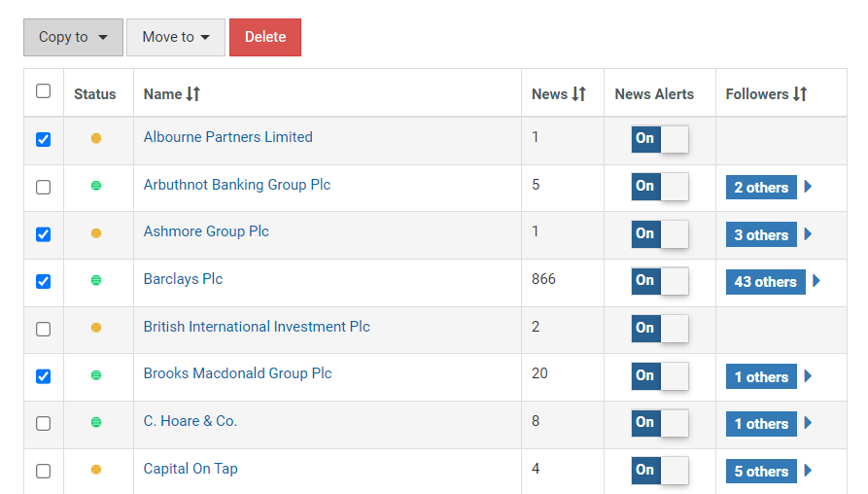This screenshot has width=868, height=494.
Task: Open C. Hoare & Co. link
Action: (190, 421)
